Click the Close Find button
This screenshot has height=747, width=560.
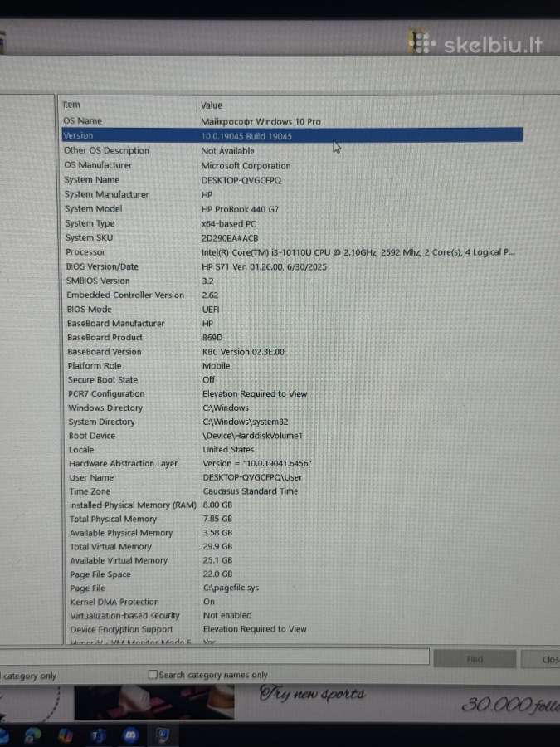(542, 659)
